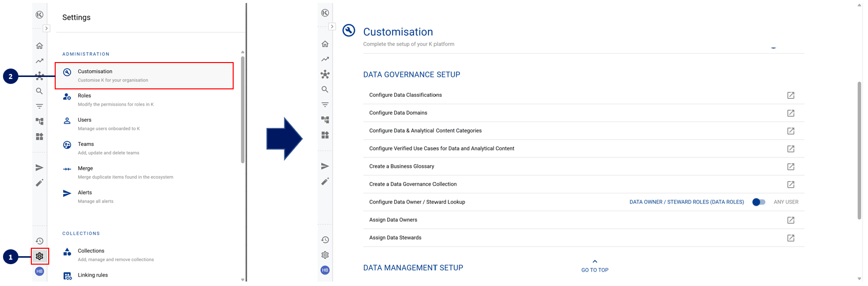The height and width of the screenshot is (286, 868).
Task: Expand sidebar using chevron beside Settings title
Action: pos(46,28)
